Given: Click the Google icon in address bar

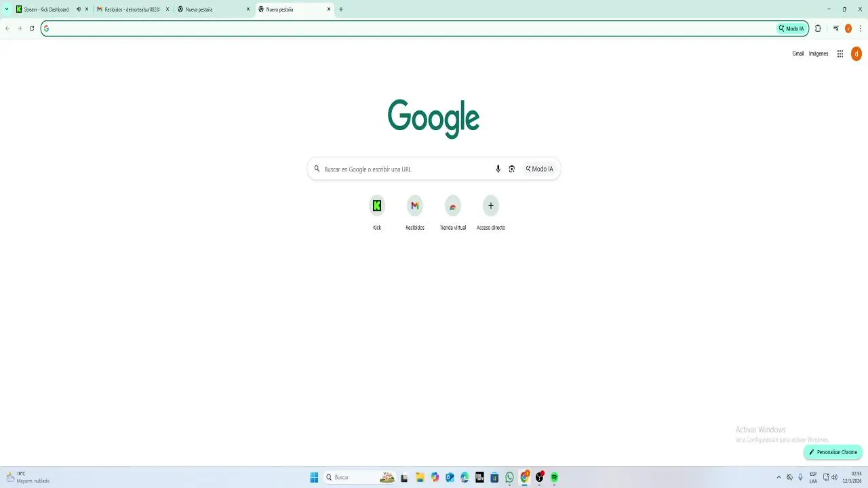Looking at the screenshot, I should (x=47, y=28).
